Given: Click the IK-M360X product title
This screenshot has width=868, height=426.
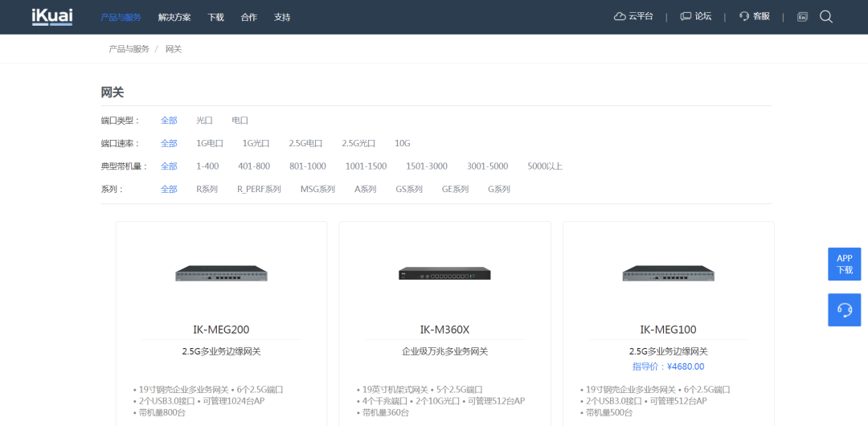Looking at the screenshot, I should 444,330.
